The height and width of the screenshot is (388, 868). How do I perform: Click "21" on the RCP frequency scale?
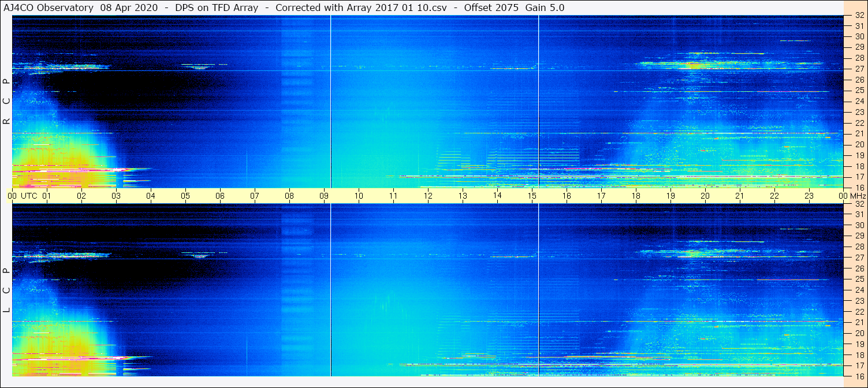tap(859, 133)
